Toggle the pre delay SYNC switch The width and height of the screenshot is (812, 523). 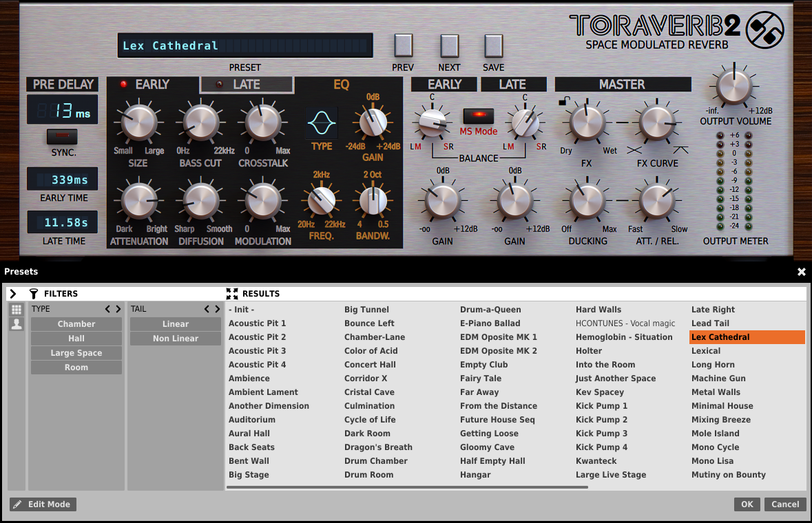(x=62, y=136)
